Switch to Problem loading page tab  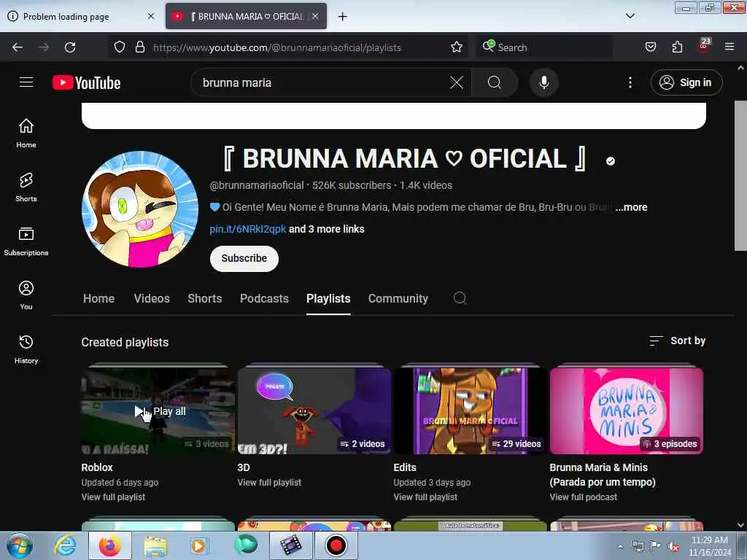(81, 17)
